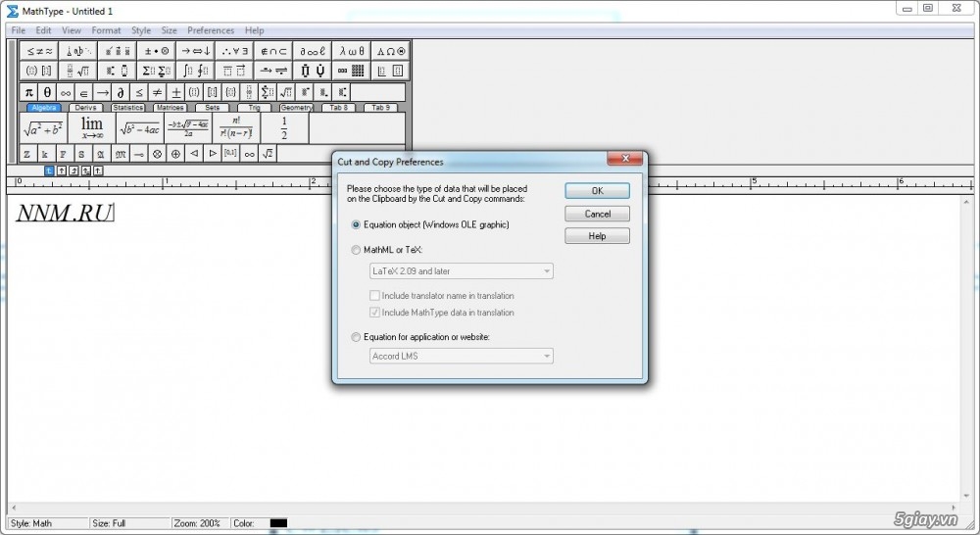980x535 pixels.
Task: Insert the quadratic formula expression
Action: (x=189, y=128)
